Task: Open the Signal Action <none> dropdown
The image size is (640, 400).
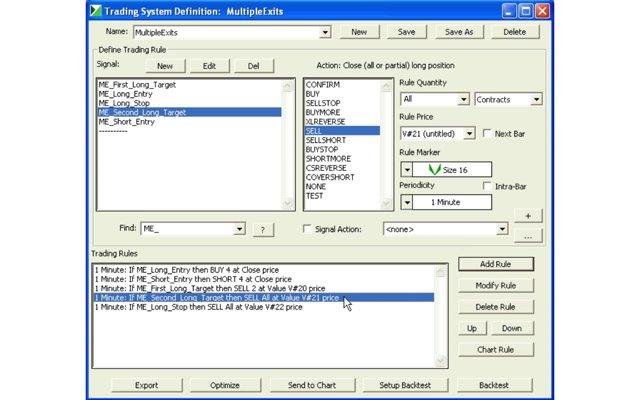Action: point(502,229)
